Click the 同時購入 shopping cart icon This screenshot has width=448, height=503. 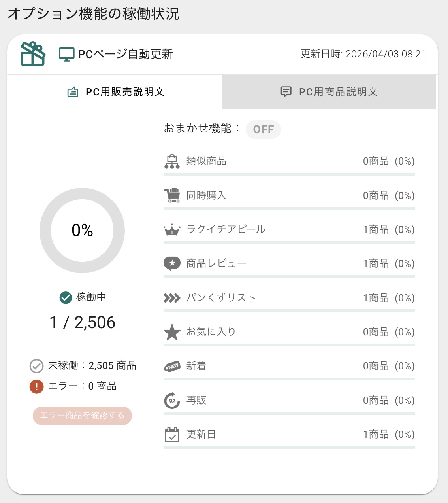tap(172, 195)
